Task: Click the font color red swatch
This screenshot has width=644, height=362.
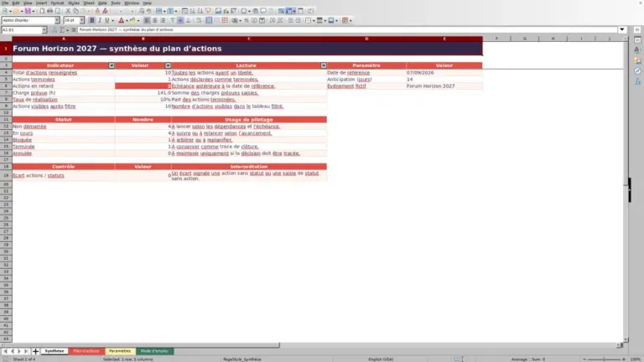Action: [121, 20]
